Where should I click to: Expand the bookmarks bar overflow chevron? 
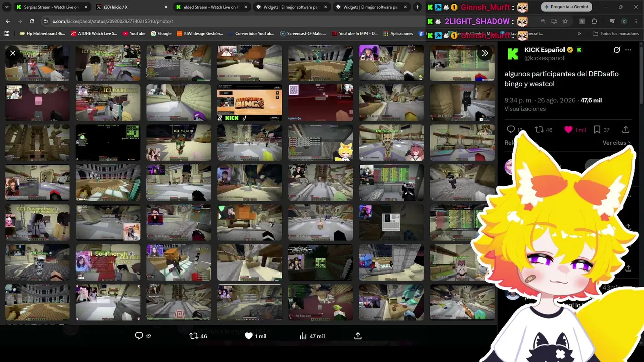579,34
